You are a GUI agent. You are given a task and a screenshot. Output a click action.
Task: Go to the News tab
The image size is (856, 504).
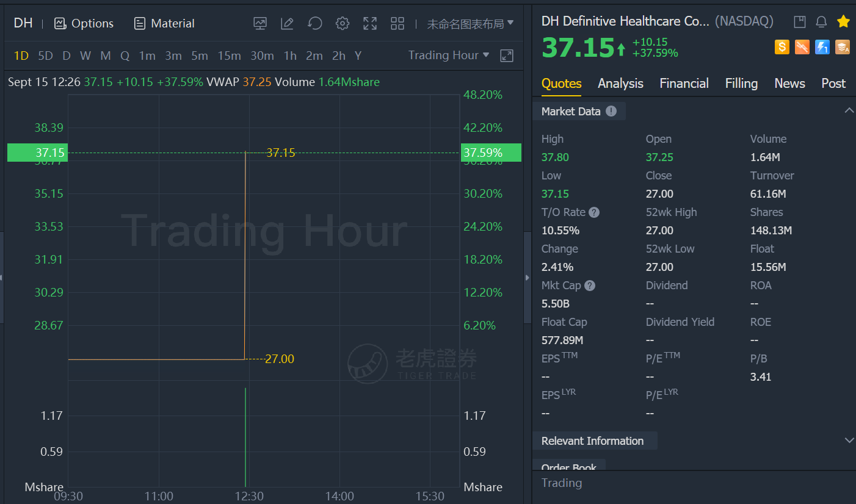click(789, 84)
